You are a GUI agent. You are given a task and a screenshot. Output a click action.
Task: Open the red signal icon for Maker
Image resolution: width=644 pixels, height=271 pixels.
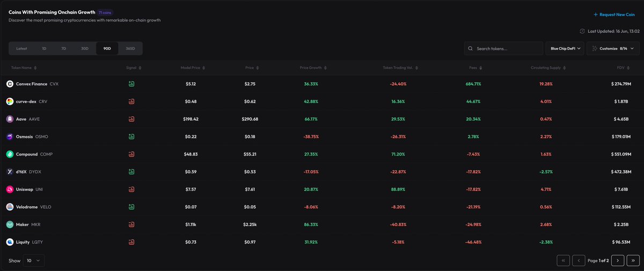point(131,224)
